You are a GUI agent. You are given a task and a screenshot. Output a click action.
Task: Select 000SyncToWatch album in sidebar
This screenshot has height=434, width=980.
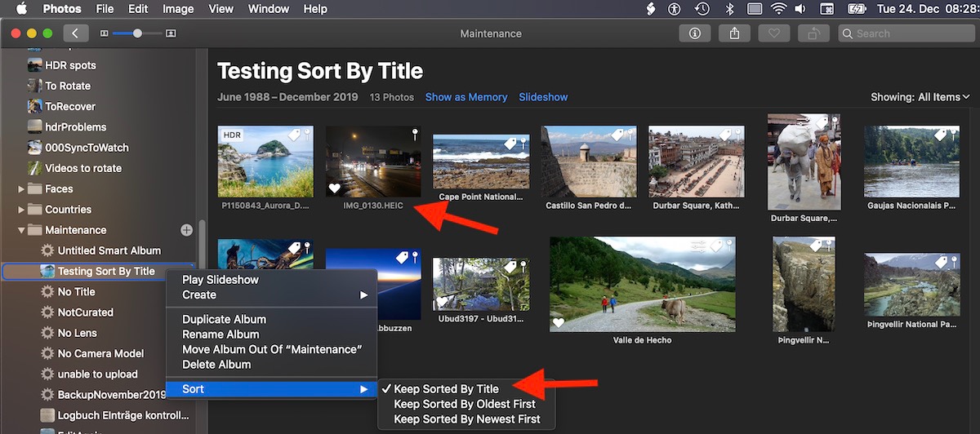coord(87,148)
